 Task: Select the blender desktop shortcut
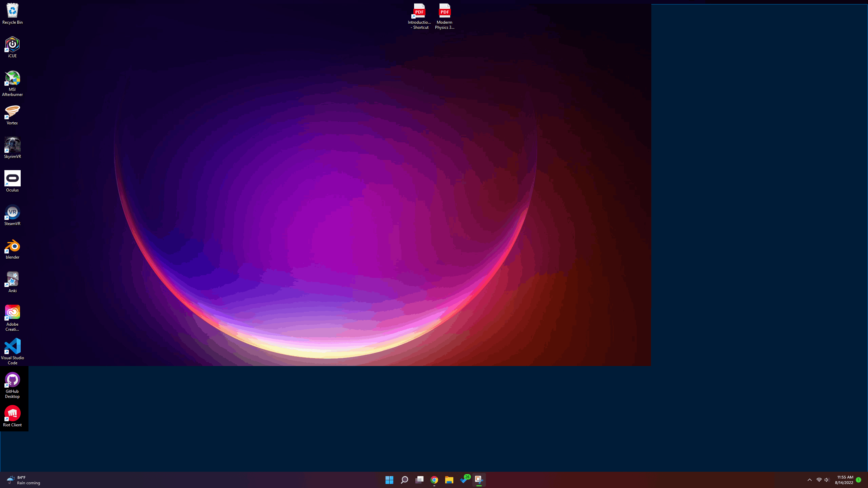click(13, 246)
